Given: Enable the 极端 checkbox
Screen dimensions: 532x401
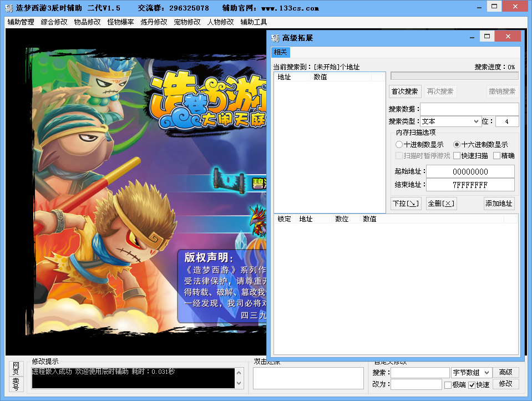Looking at the screenshot, I should point(455,385).
